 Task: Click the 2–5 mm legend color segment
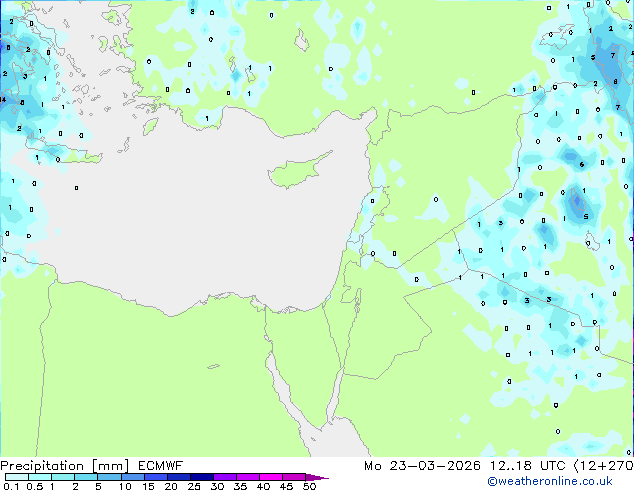tap(86, 477)
